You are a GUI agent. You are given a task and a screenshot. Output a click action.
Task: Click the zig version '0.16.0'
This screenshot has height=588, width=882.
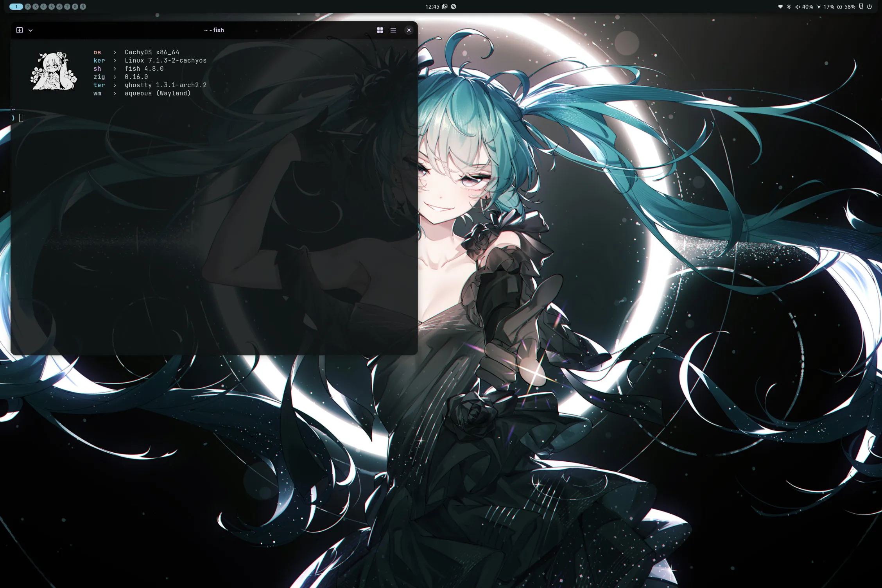[136, 77]
